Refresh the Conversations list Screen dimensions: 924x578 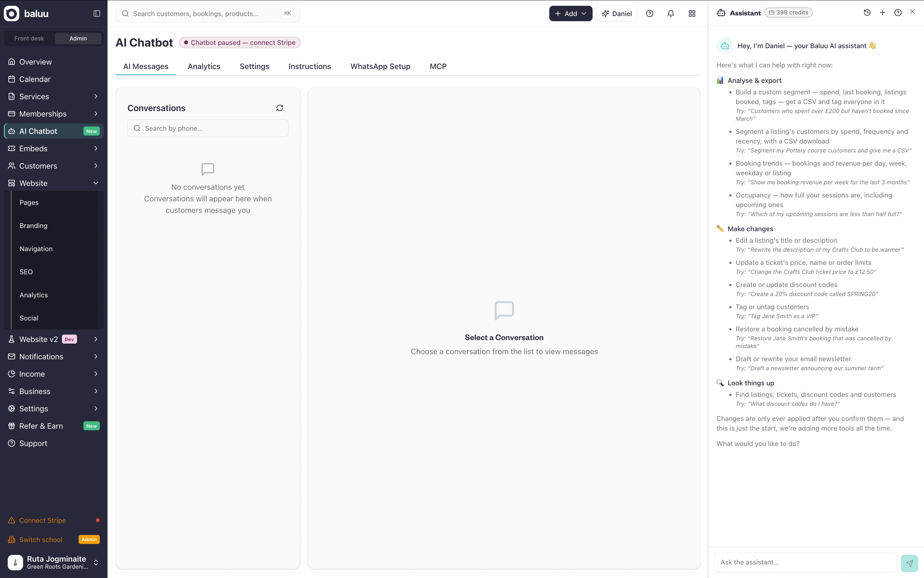point(280,108)
